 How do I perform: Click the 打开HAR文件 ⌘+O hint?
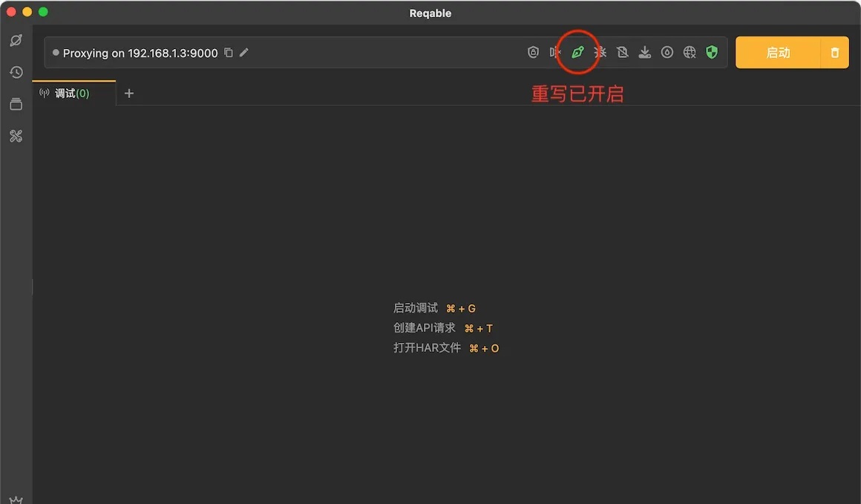tap(446, 348)
